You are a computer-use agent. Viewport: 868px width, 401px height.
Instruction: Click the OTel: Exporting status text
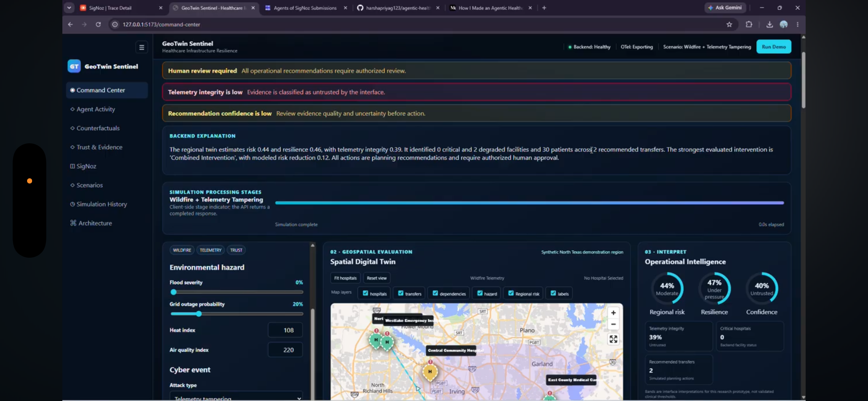pos(637,47)
